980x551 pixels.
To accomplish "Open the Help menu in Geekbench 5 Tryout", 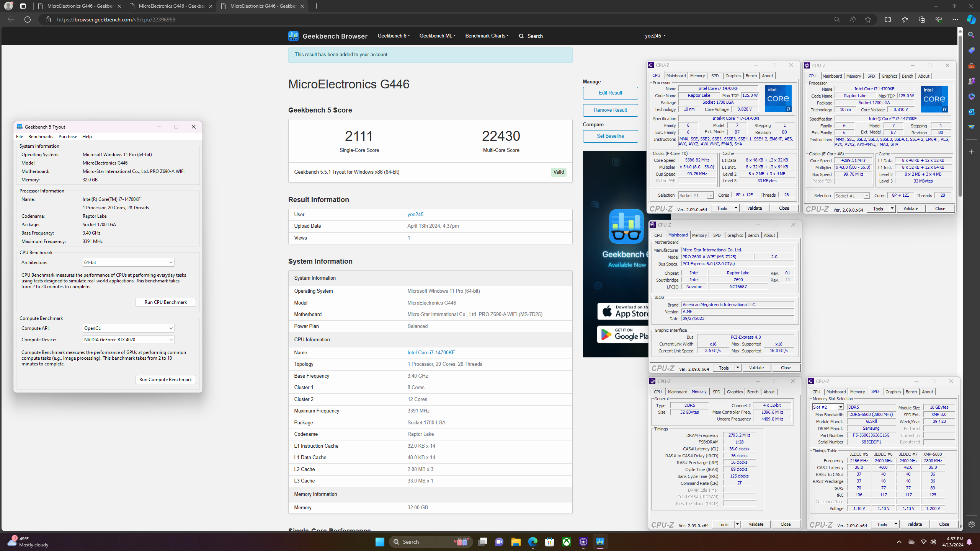I will [87, 137].
